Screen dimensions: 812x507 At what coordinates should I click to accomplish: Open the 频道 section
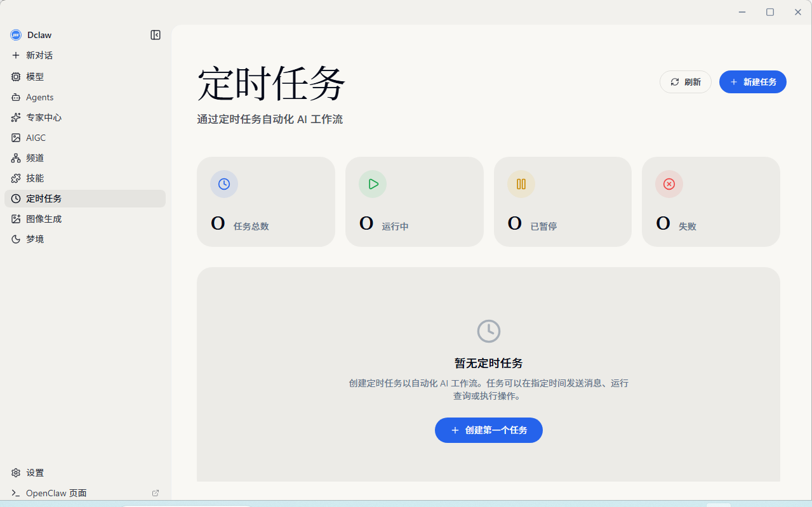pyautogui.click(x=85, y=158)
